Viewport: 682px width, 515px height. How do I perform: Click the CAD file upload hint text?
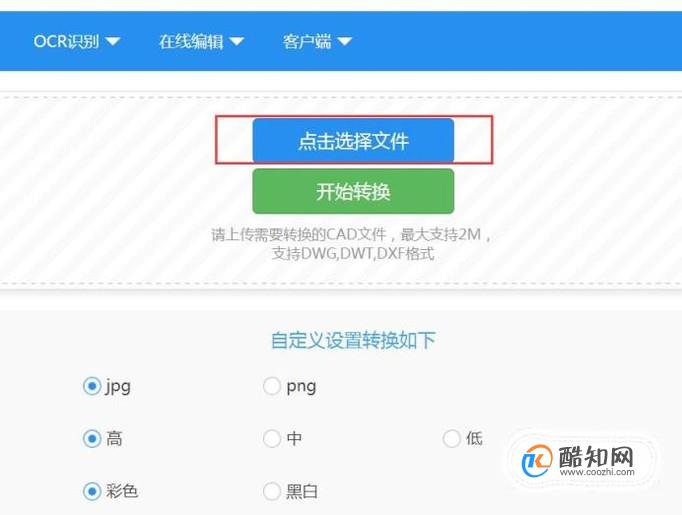(x=352, y=244)
